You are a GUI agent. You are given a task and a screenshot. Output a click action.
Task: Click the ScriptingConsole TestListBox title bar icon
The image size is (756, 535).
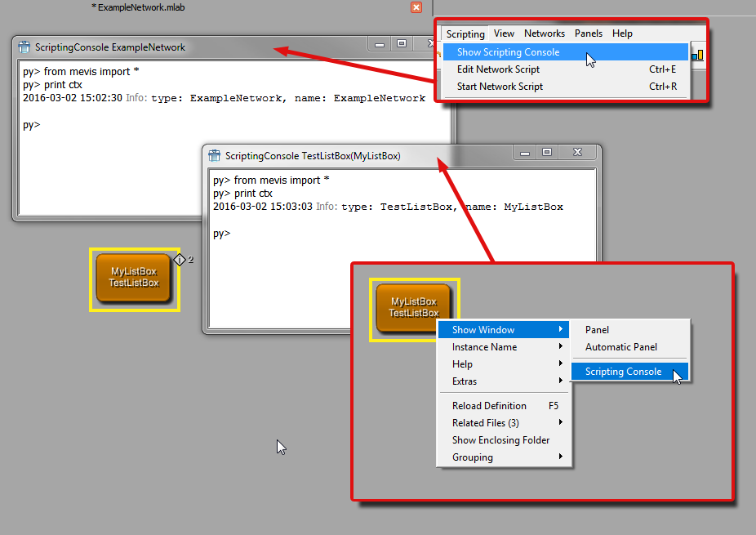(x=215, y=155)
